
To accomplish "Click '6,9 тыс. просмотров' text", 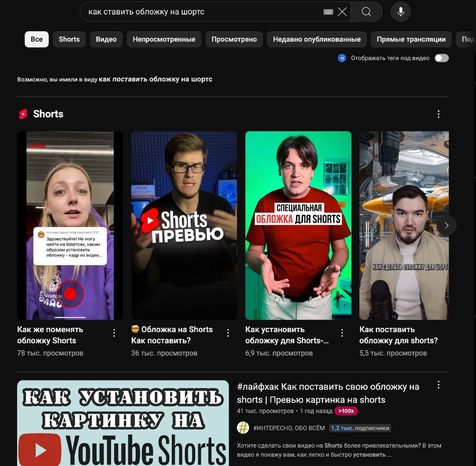I will 279,353.
